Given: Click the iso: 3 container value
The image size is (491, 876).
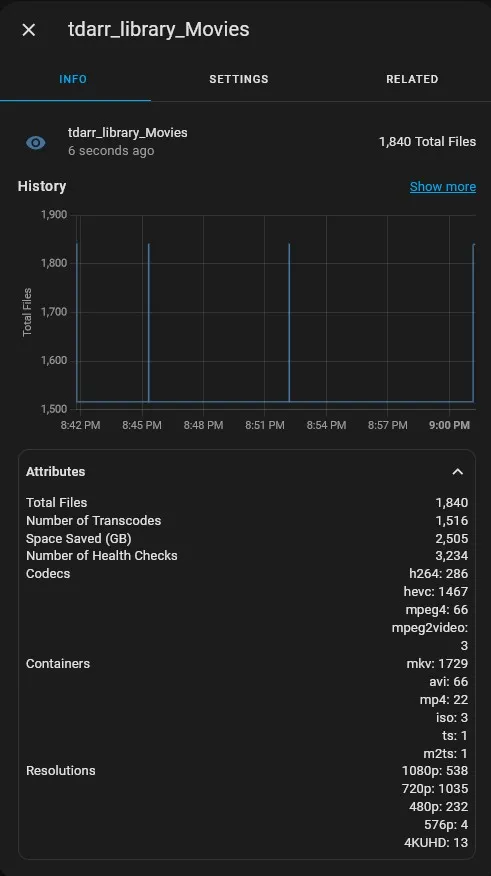Looking at the screenshot, I should coord(451,717).
